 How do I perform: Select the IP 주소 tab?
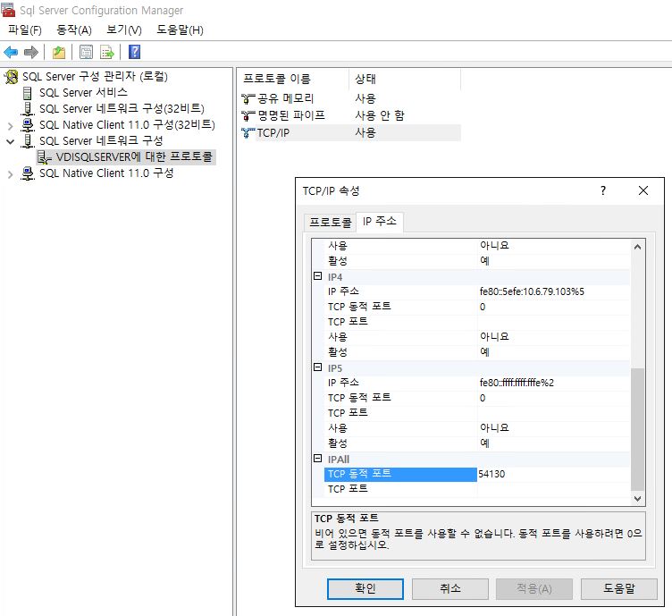tap(379, 221)
